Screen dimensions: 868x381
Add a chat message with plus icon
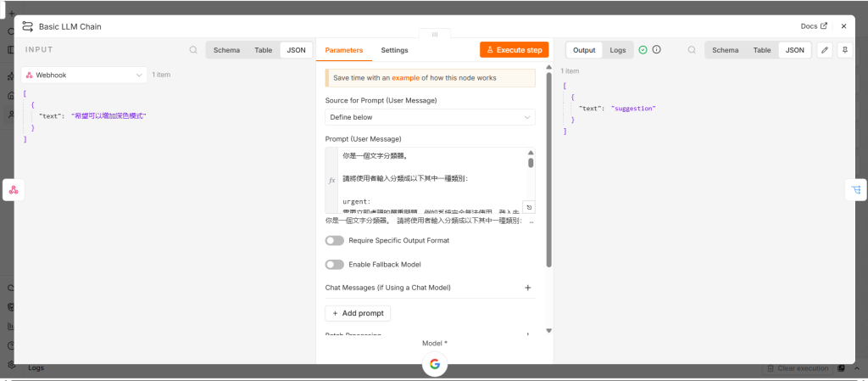527,288
